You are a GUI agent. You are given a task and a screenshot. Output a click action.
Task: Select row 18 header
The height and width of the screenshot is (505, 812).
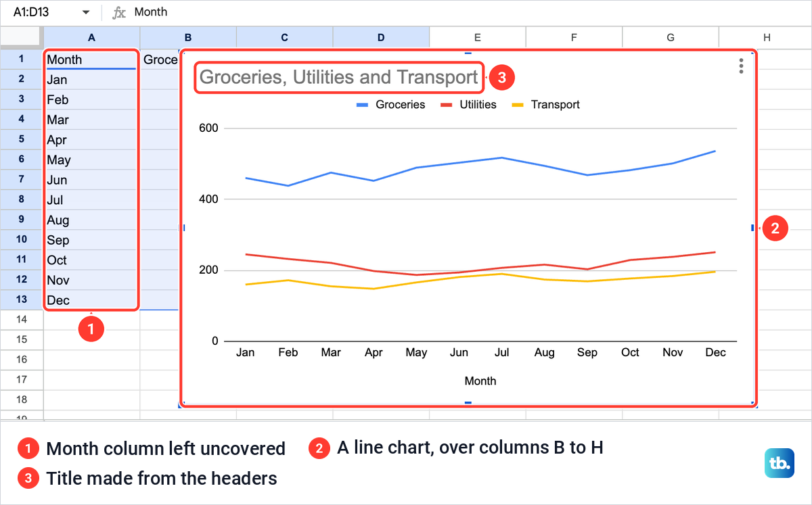point(22,400)
